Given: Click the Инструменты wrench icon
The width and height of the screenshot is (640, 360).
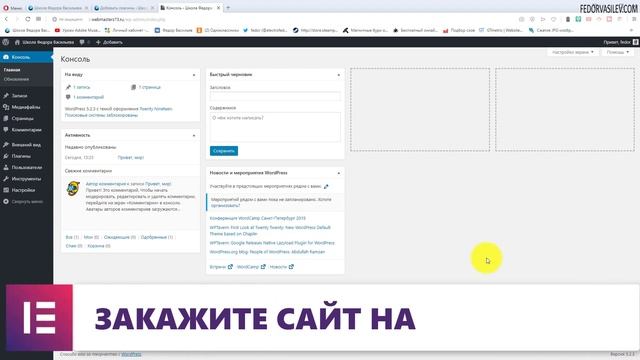Looking at the screenshot, I should (6, 179).
